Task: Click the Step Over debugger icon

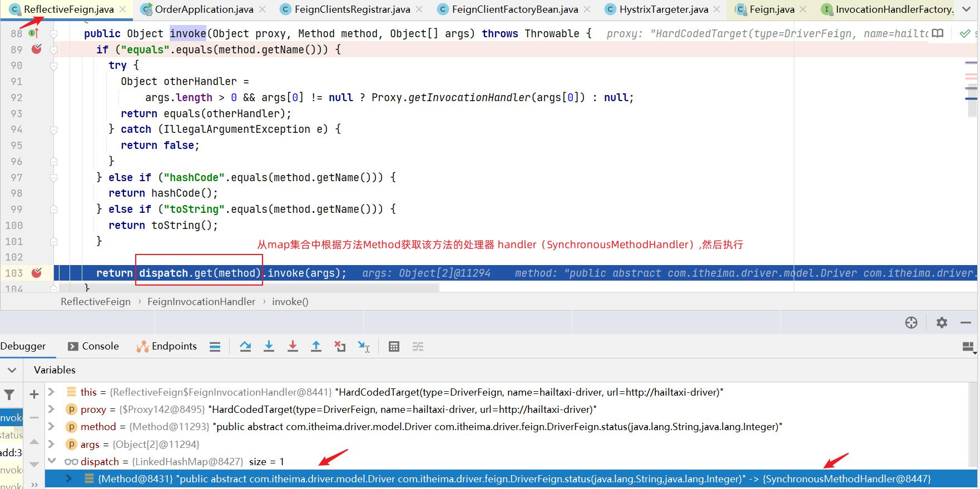Action: click(245, 347)
